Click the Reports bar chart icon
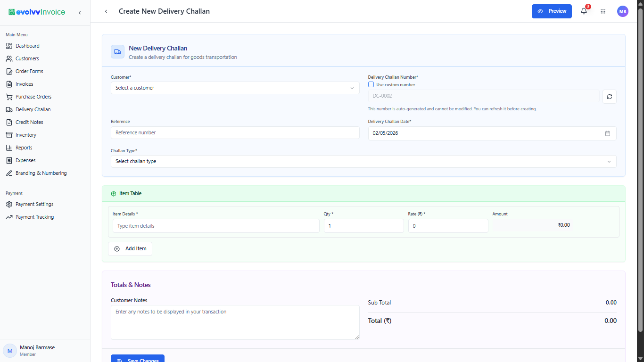 click(x=9, y=148)
